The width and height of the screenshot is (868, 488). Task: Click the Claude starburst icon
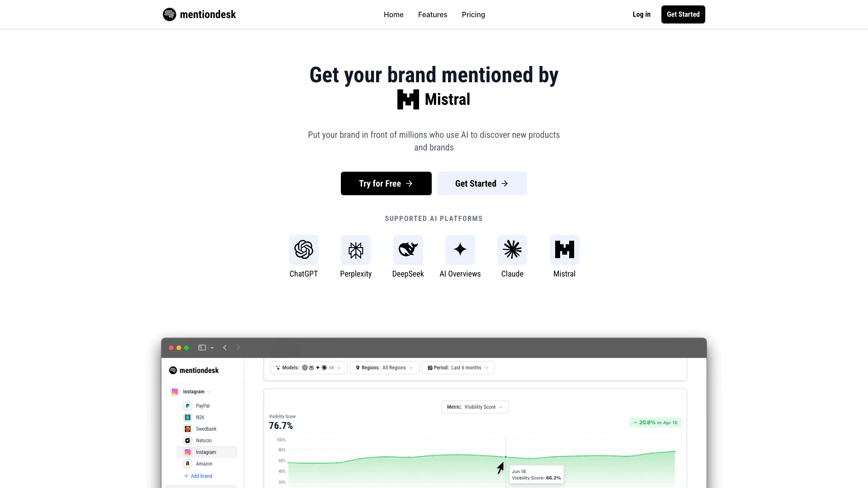tap(512, 249)
